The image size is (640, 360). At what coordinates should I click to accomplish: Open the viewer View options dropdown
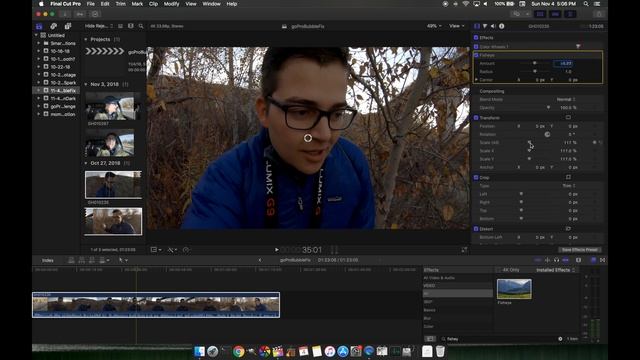pos(457,26)
